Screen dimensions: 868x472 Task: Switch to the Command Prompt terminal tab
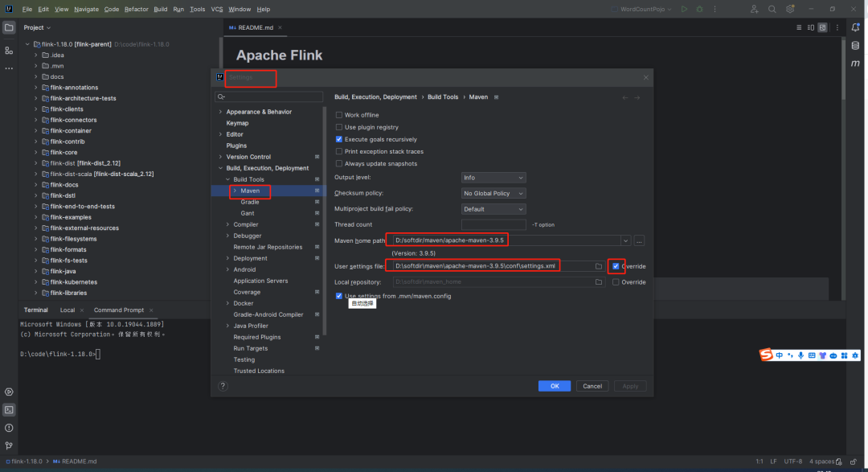[118, 310]
